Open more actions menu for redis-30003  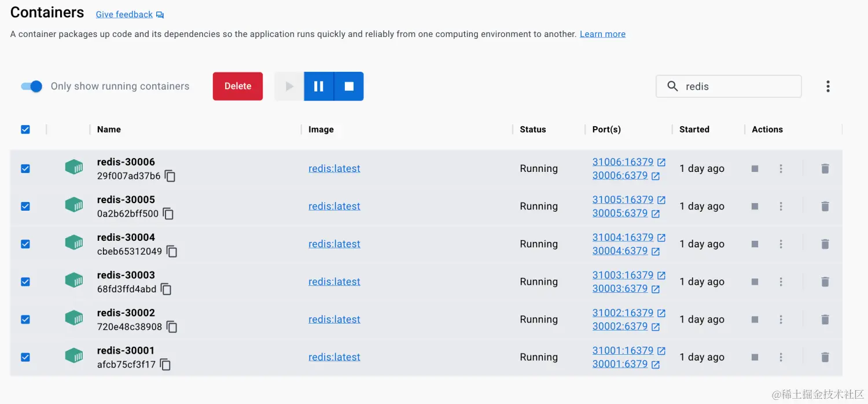pos(781,281)
